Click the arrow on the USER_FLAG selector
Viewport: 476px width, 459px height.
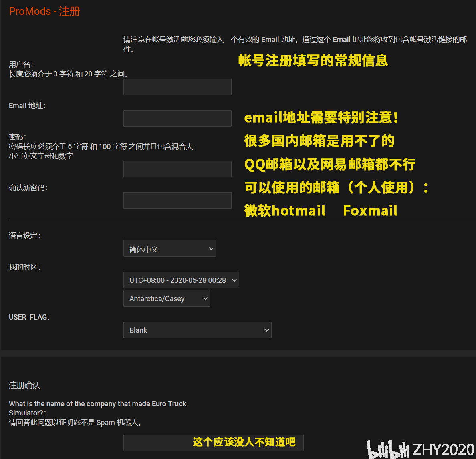tap(266, 330)
